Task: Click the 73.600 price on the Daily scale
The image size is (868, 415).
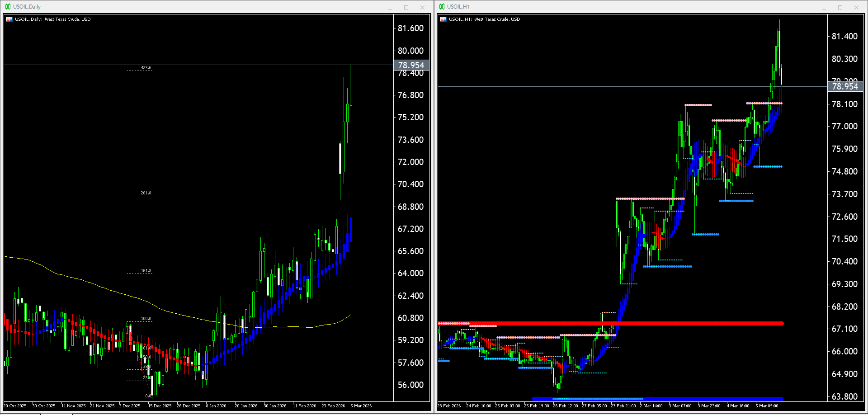Action: point(410,140)
